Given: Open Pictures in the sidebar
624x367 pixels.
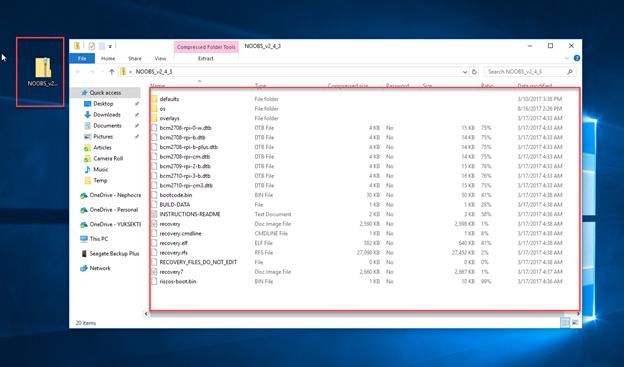Looking at the screenshot, I should [x=103, y=137].
